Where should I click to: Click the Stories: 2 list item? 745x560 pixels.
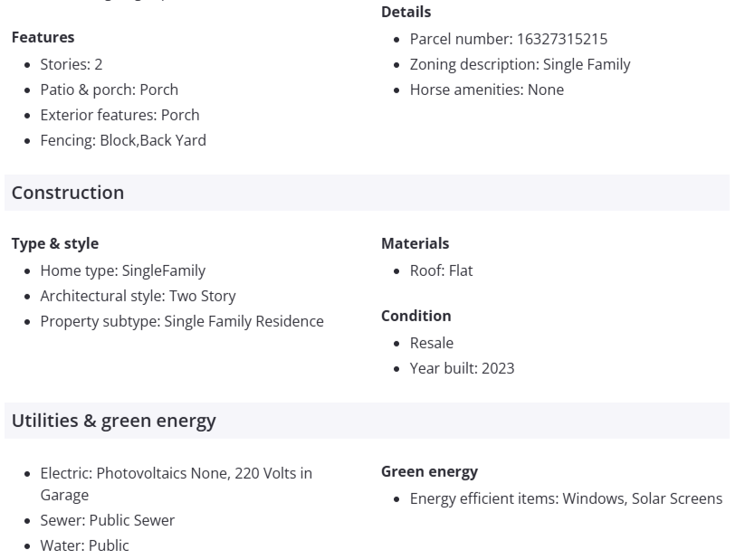[72, 64]
